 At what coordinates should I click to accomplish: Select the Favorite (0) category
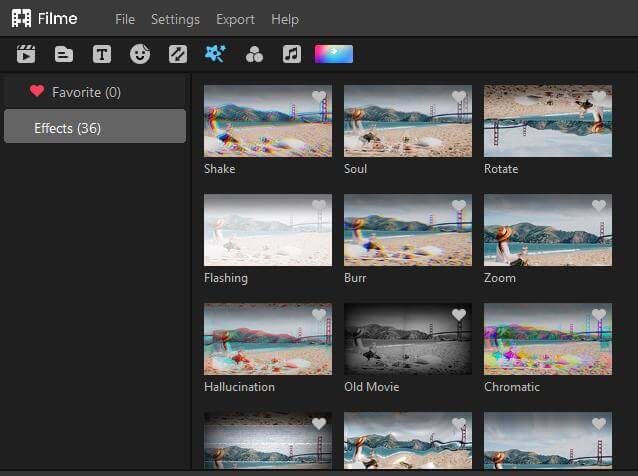[95, 92]
